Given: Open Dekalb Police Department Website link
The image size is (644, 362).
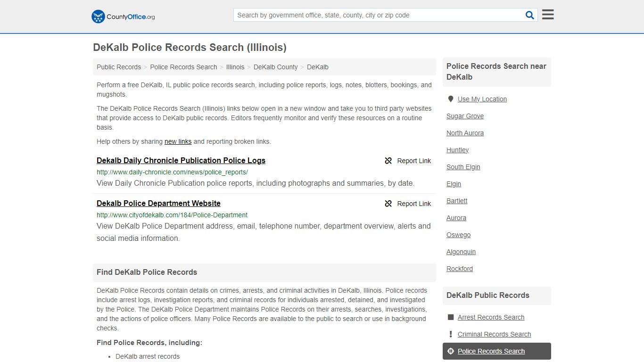Looking at the screenshot, I should point(158,203).
